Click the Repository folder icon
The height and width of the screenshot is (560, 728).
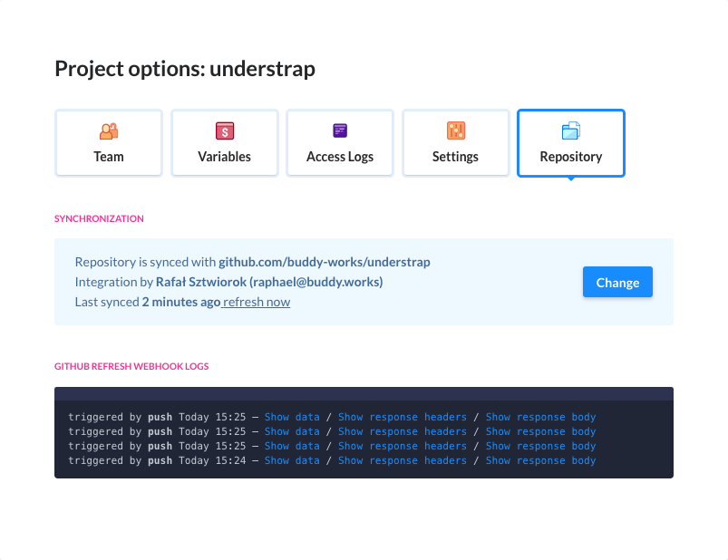(571, 130)
